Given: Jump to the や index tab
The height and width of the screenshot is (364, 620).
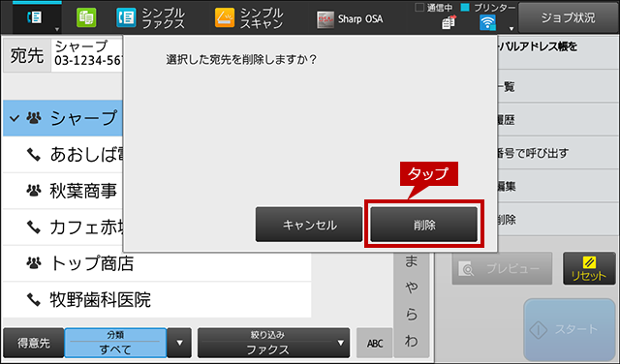Looking at the screenshot, I should tap(411, 288).
